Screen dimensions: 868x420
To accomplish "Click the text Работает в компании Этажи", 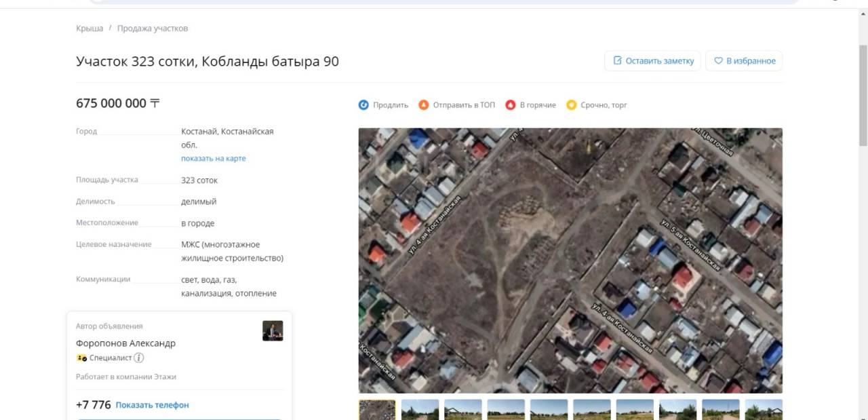I will 126,377.
